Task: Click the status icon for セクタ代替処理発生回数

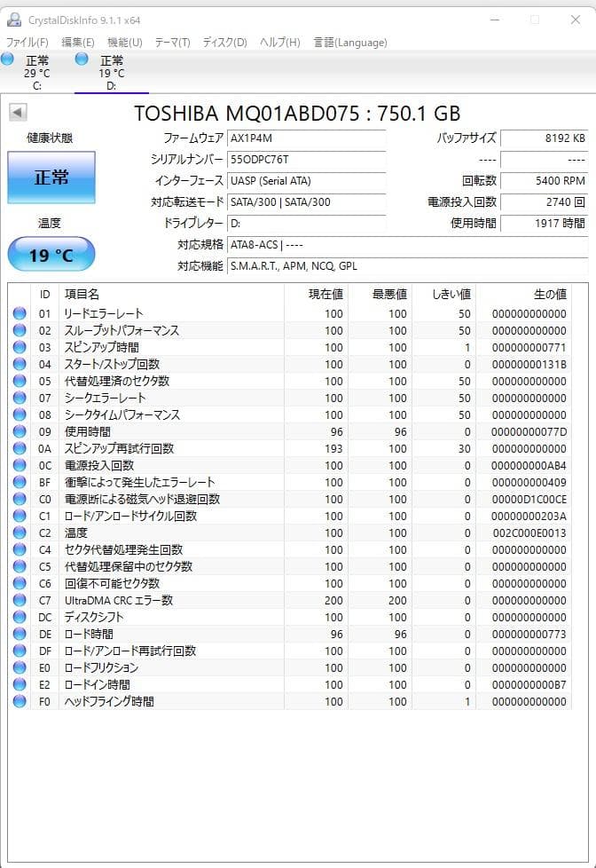Action: pyautogui.click(x=20, y=549)
